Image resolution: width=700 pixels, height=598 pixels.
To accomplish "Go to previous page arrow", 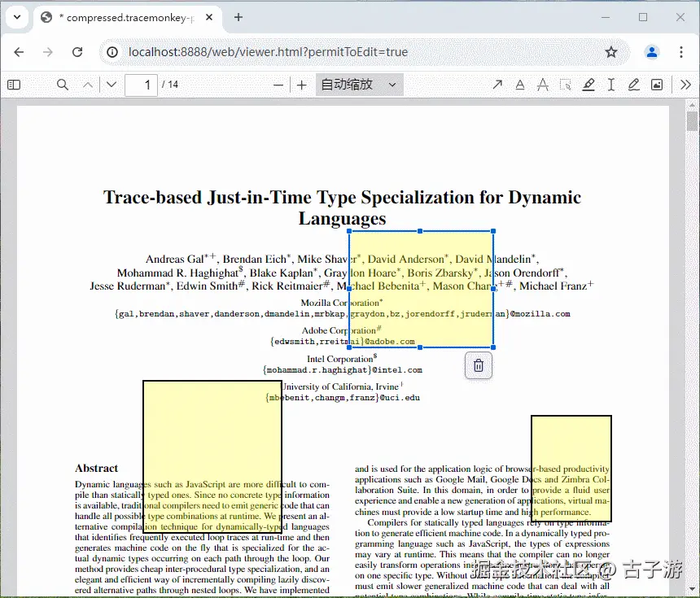I will point(88,85).
